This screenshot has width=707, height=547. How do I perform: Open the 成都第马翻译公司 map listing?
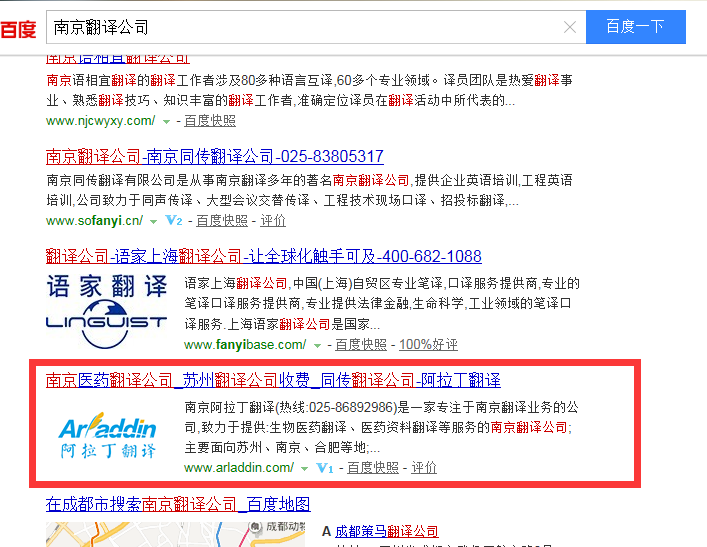point(386,531)
